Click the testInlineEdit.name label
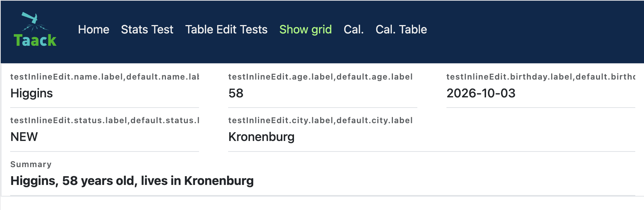This screenshot has width=644, height=210. (104, 77)
